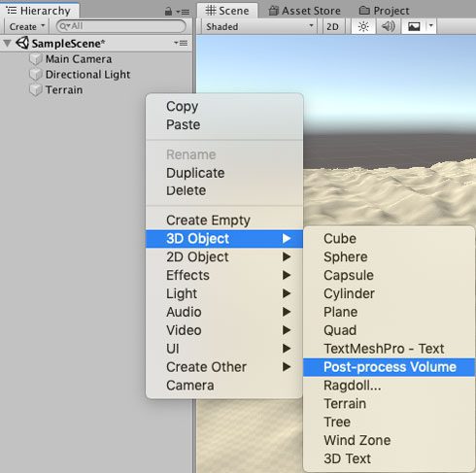Toggle scene audio speaker icon
The width and height of the screenshot is (476, 473).
click(388, 26)
